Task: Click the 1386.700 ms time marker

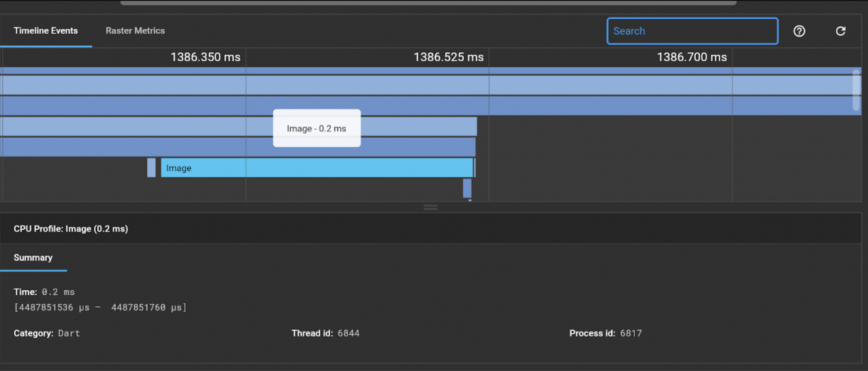Action: tap(691, 57)
